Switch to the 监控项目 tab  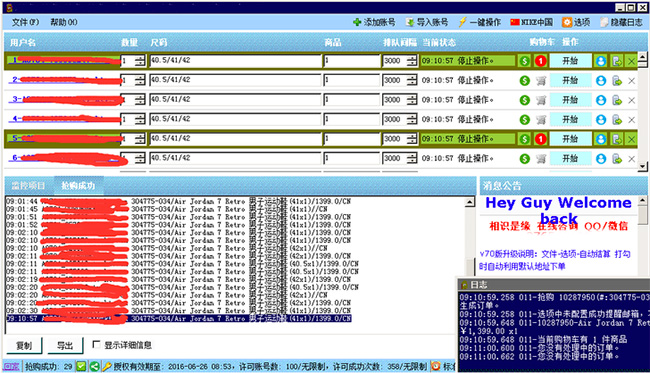pos(28,185)
